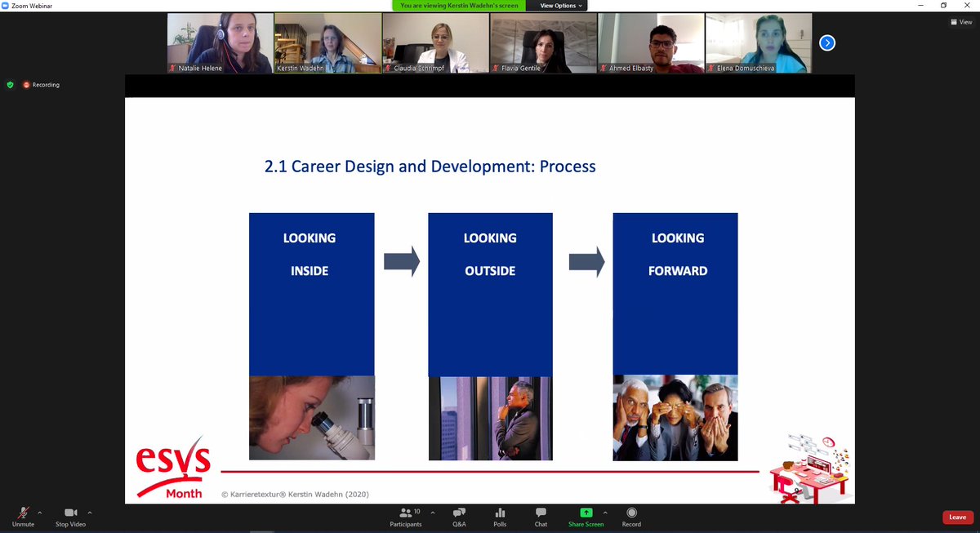Start recording with the Record icon

631,512
